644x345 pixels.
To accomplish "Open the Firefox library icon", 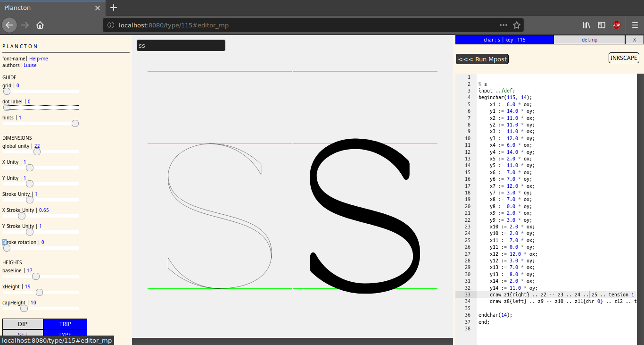I will pyautogui.click(x=586, y=25).
